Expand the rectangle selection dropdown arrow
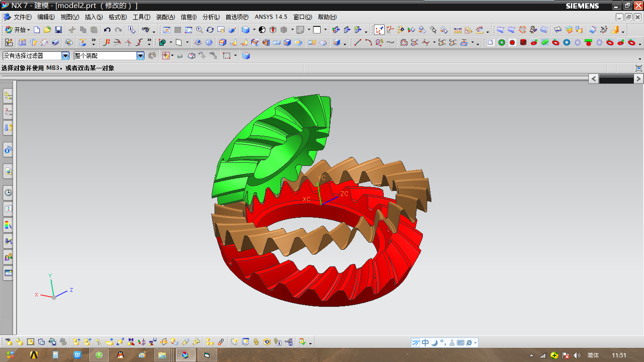Viewport: 644px width, 362px height. tap(235, 56)
